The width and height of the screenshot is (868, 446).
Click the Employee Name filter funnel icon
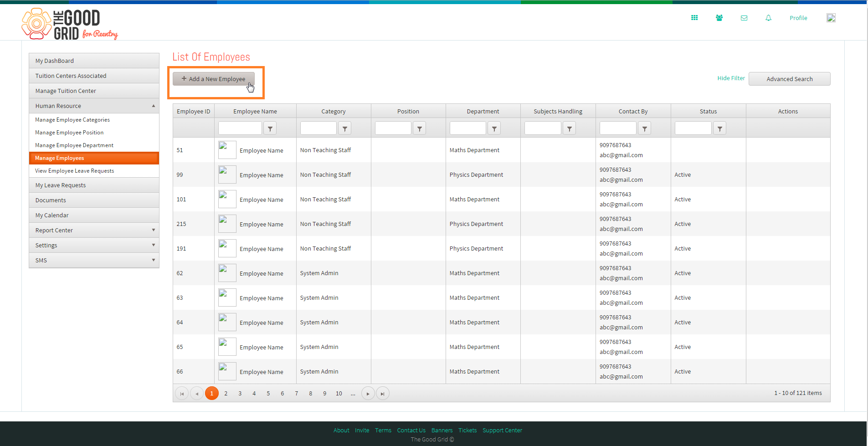(x=270, y=128)
